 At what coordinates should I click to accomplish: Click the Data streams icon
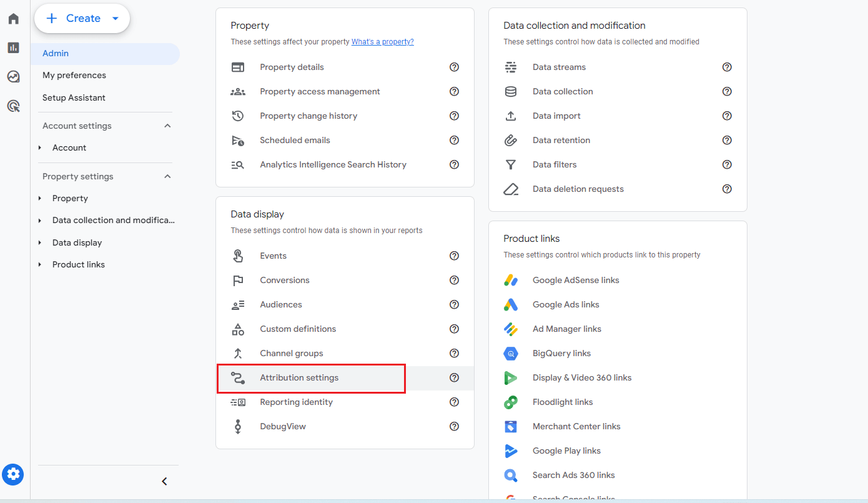click(x=511, y=67)
